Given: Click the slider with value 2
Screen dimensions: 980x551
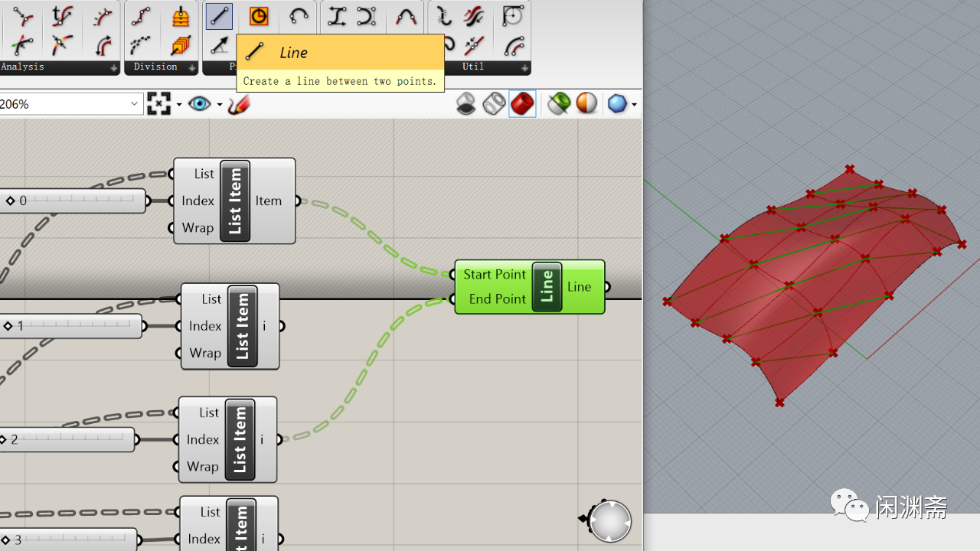Looking at the screenshot, I should [67, 439].
